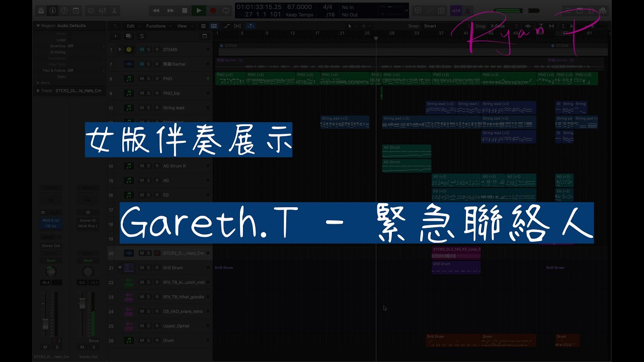Toggle the Inspector (i) button
Screen dimensions: 644x362
point(52,11)
